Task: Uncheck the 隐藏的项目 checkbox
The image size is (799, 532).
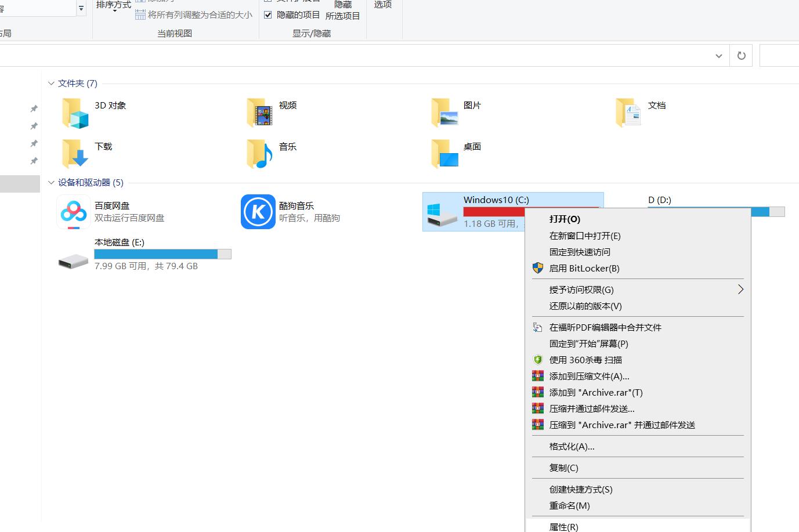Action: [268, 15]
